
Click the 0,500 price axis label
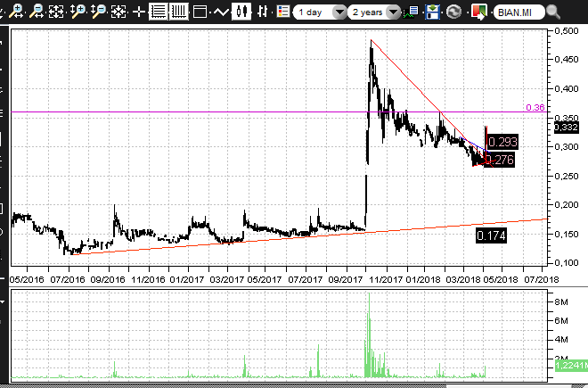567,31
